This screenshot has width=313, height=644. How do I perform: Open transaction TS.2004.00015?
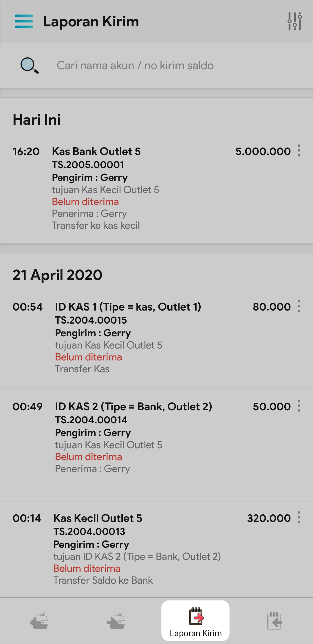(91, 320)
